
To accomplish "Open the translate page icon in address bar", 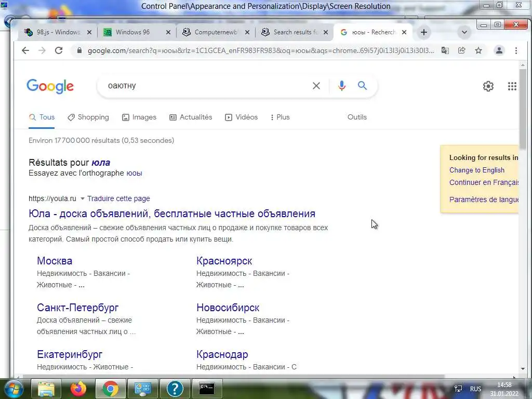I will (x=445, y=50).
